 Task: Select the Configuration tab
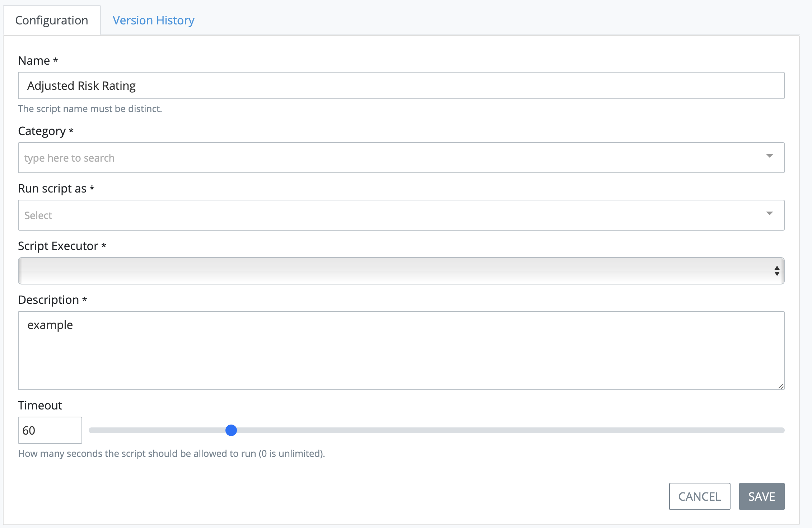tap(51, 20)
